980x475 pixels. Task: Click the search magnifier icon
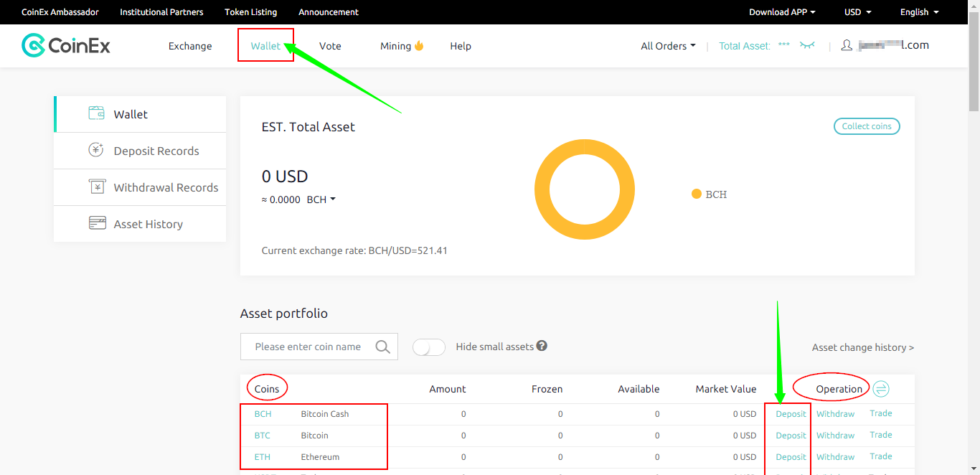pos(382,347)
